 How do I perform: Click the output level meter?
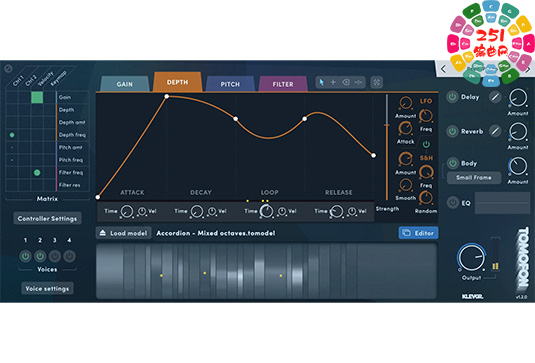[x=495, y=254]
